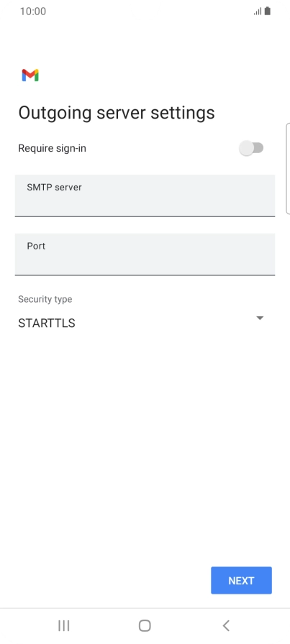Tap the signal strength icon

pyautogui.click(x=258, y=11)
